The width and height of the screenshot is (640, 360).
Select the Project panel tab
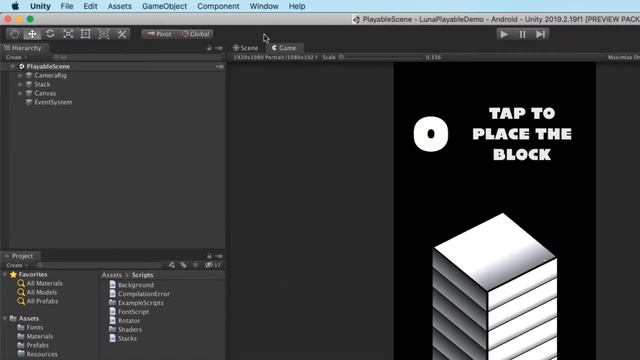coord(19,256)
